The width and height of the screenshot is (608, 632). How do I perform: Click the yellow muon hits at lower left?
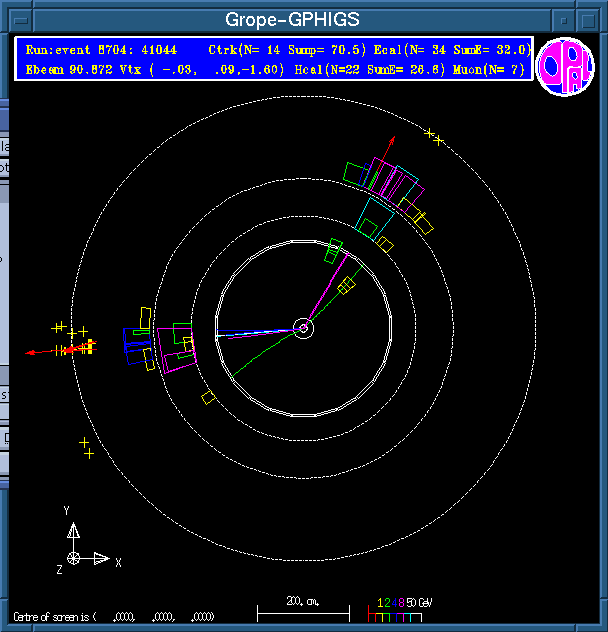tap(86, 447)
